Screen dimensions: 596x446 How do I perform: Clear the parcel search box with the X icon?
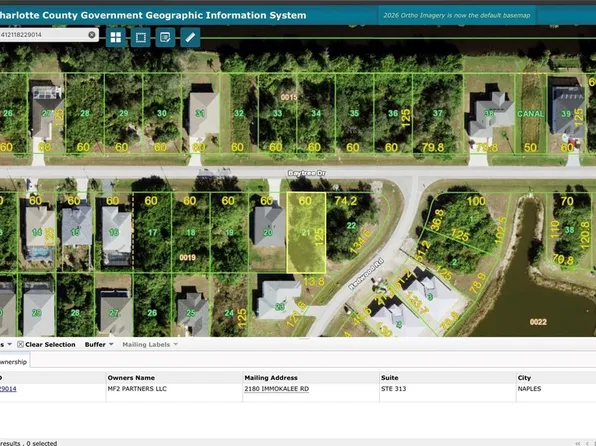pyautogui.click(x=92, y=35)
